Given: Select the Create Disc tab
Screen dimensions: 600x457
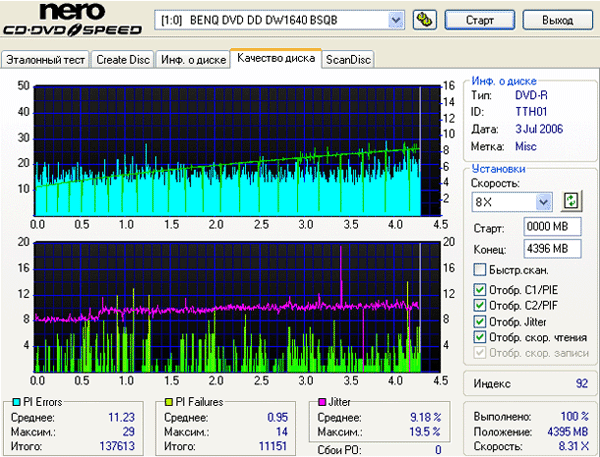Looking at the screenshot, I should pos(123,59).
